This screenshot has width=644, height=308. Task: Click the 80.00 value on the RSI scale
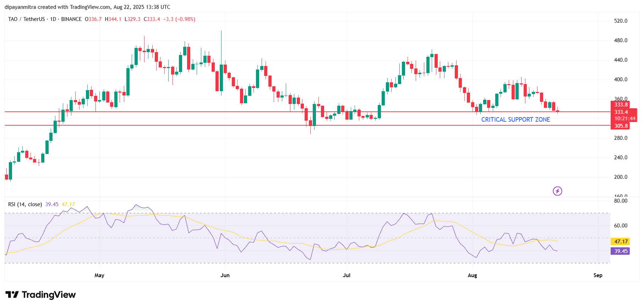(x=621, y=201)
